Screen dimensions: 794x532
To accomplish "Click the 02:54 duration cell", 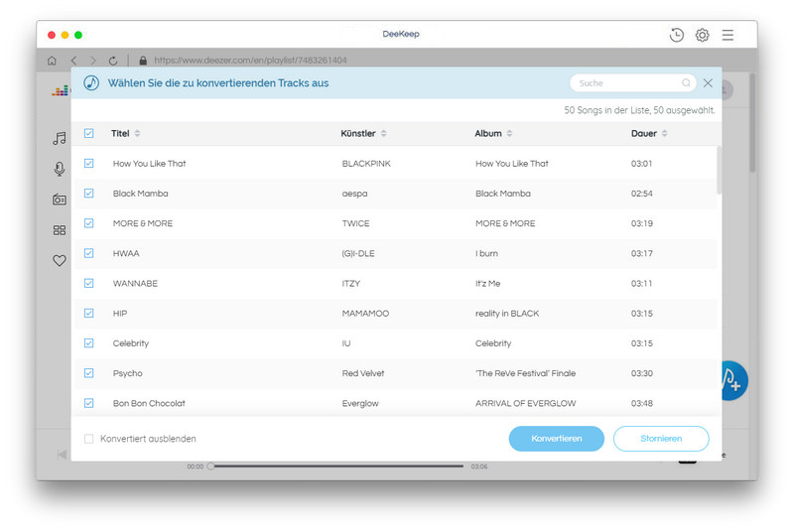I will point(641,194).
